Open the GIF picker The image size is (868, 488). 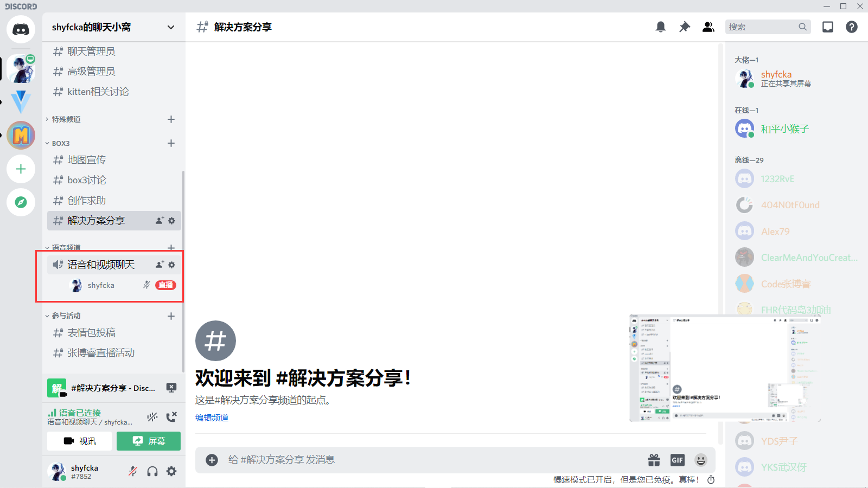point(678,460)
